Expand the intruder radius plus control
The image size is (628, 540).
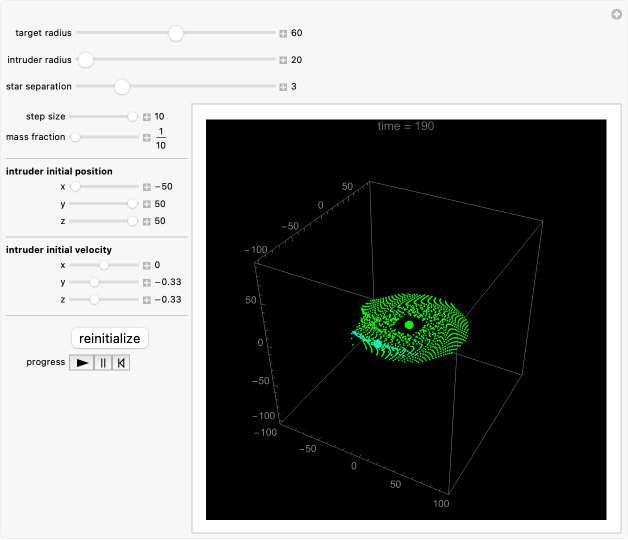pyautogui.click(x=283, y=60)
